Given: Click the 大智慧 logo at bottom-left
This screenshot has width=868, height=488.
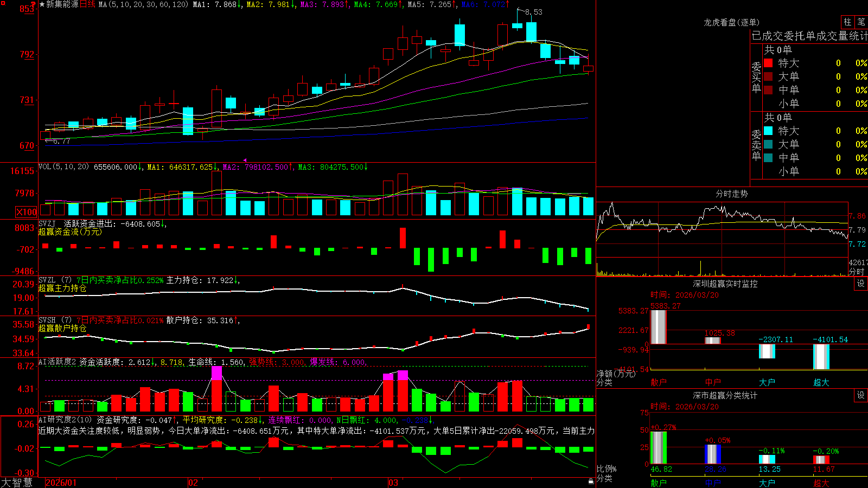Looking at the screenshot, I should (17, 482).
